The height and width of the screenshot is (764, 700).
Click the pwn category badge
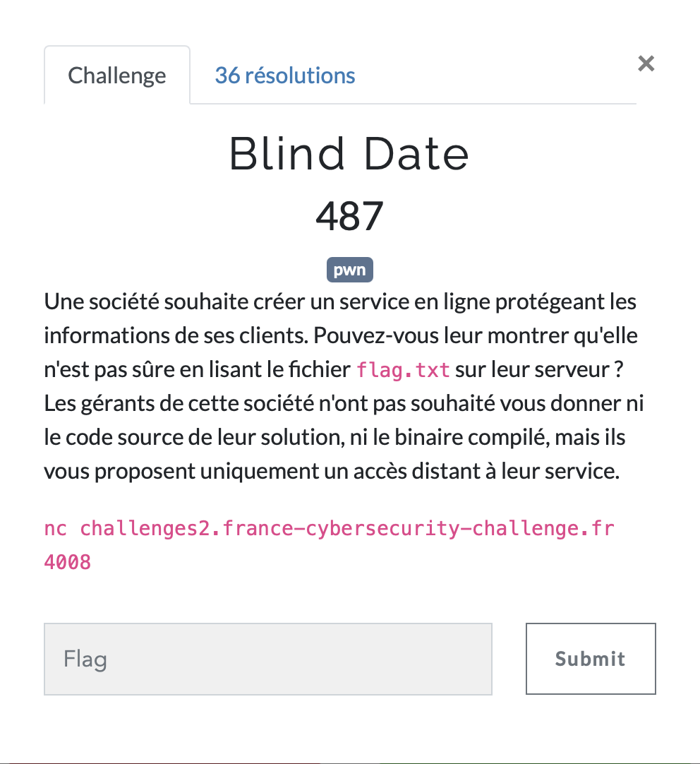coord(349,270)
